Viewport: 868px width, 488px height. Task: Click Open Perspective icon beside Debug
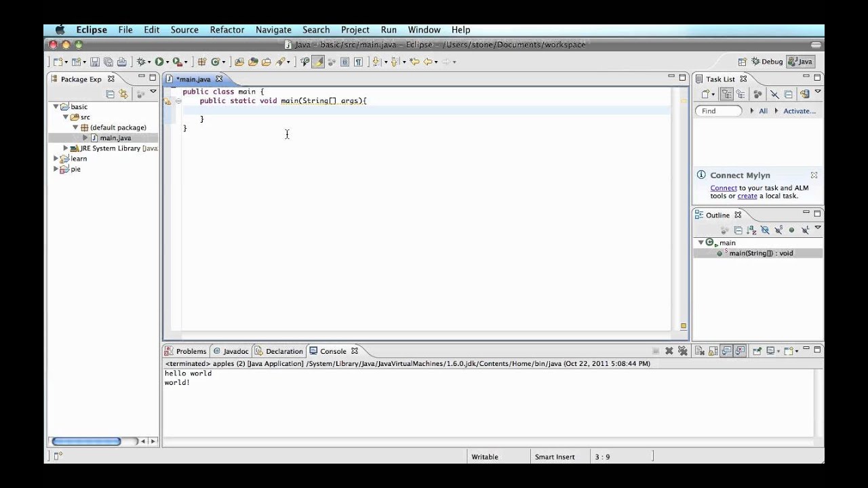pos(743,62)
